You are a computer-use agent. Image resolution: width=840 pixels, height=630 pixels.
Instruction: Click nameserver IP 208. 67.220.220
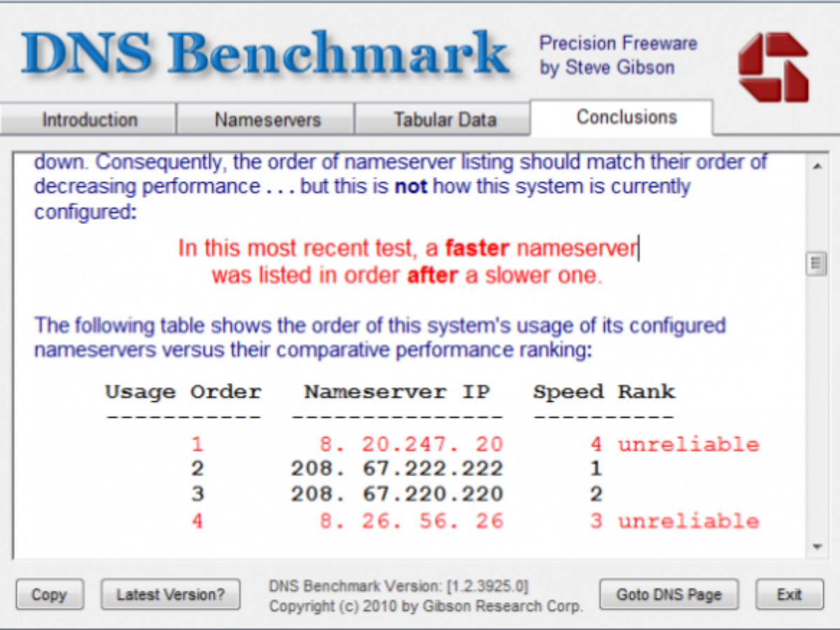pyautogui.click(x=397, y=494)
